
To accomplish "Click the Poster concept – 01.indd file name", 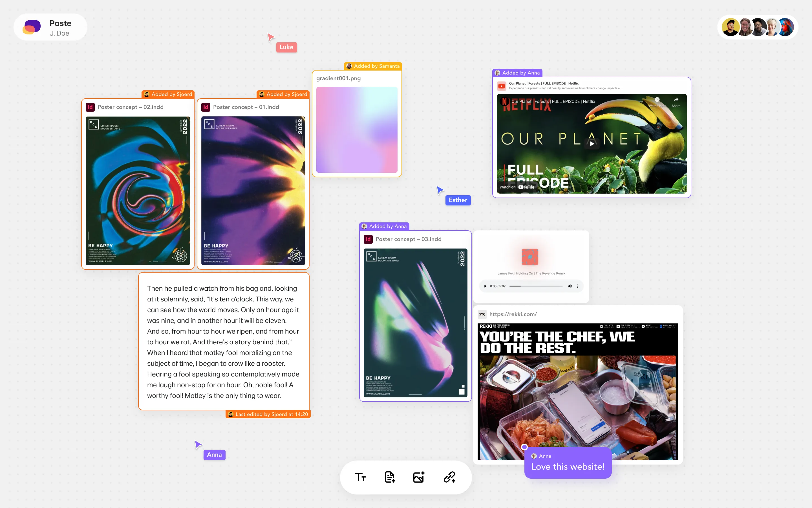I will 246,107.
